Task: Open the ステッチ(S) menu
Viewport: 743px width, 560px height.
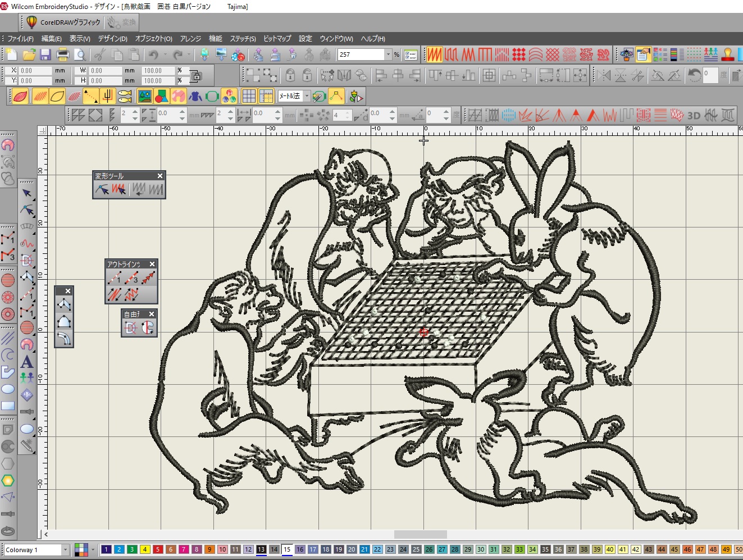Action: tap(243, 39)
